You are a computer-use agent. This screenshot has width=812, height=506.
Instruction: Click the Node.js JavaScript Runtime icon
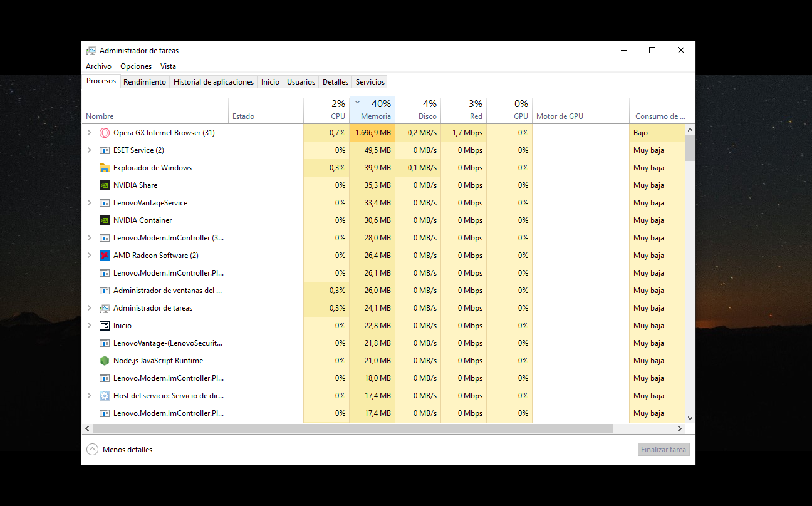[x=105, y=361]
